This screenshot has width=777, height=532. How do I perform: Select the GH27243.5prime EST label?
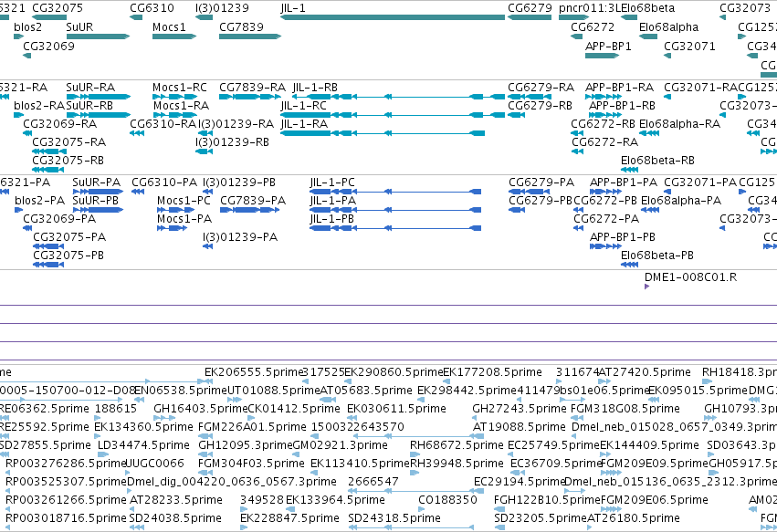(x=520, y=409)
